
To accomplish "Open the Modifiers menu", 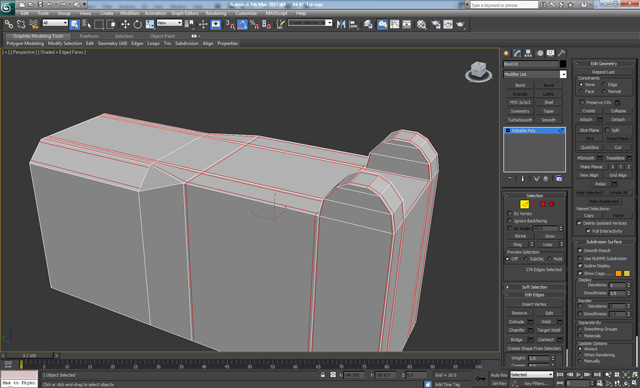I will point(129,13).
